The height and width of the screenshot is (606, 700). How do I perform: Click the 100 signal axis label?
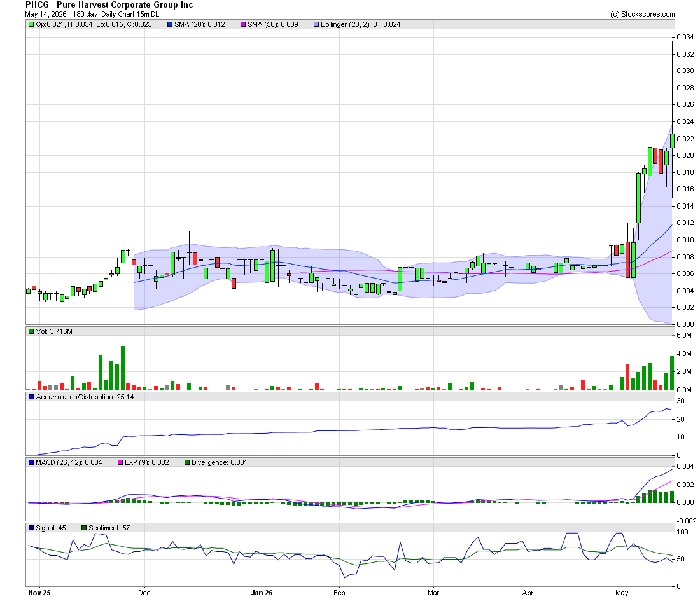point(683,532)
